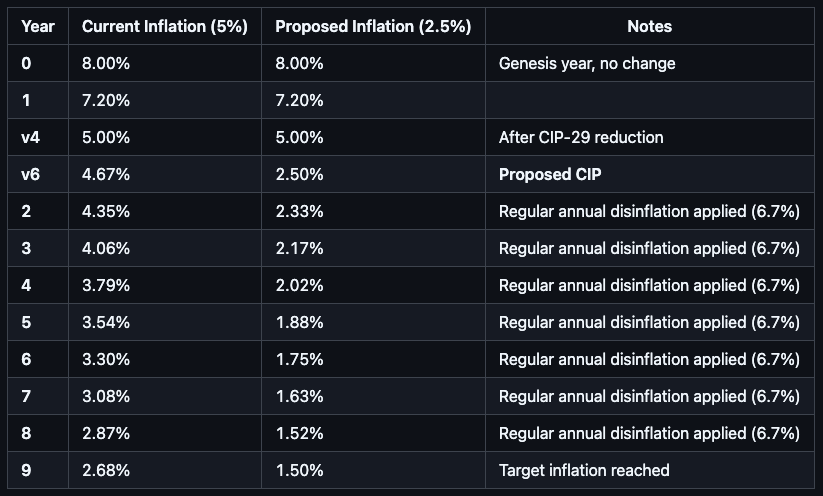Click the "Genesis year, no change" note
The height and width of the screenshot is (496, 823).
click(x=587, y=64)
